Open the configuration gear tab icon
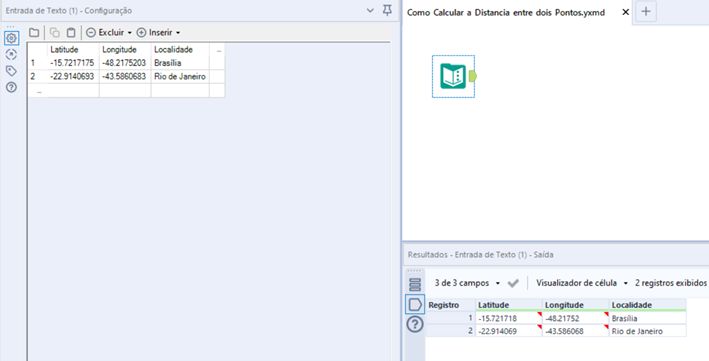The image size is (709, 361). pyautogui.click(x=11, y=38)
